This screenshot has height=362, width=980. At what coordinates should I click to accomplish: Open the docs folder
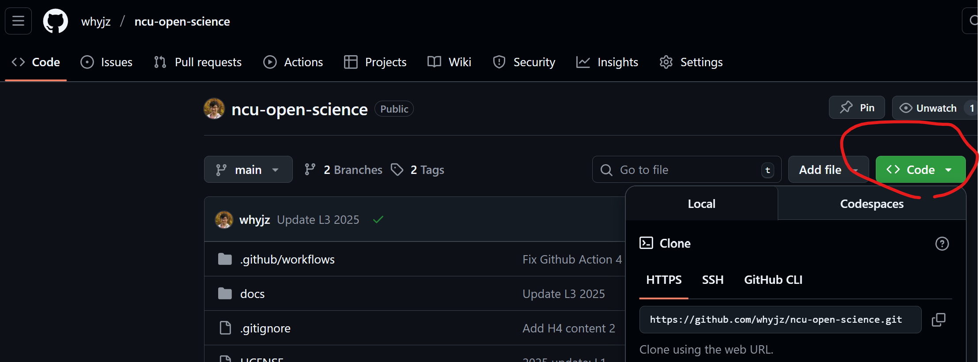(252, 294)
